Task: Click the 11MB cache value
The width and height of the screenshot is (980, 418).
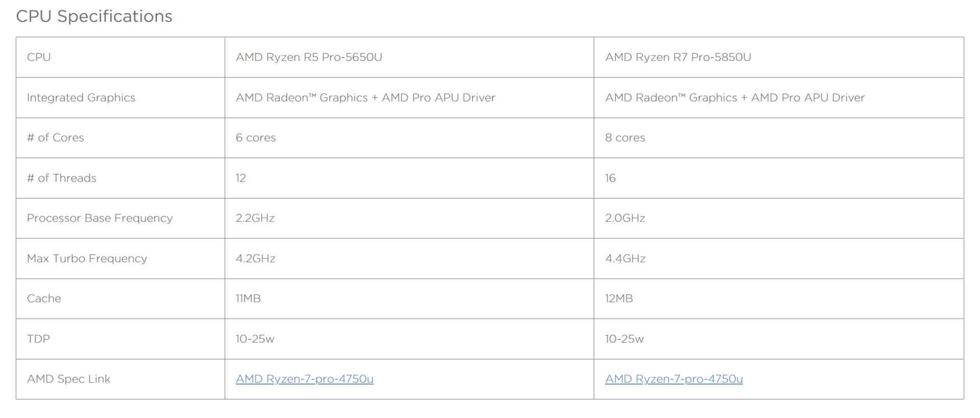Action: tap(248, 298)
